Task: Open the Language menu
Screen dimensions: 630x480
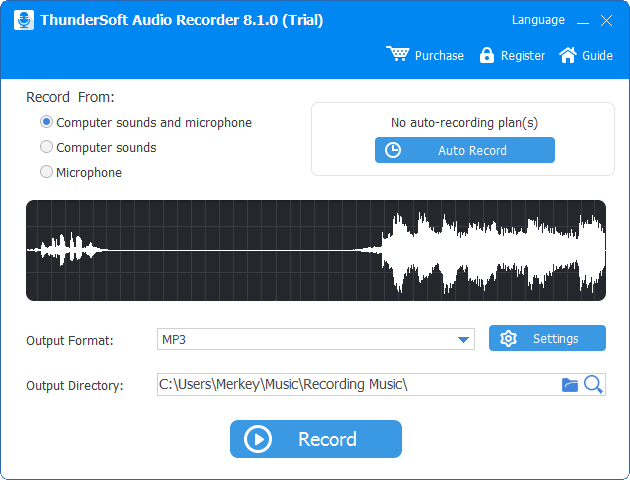Action: click(538, 20)
